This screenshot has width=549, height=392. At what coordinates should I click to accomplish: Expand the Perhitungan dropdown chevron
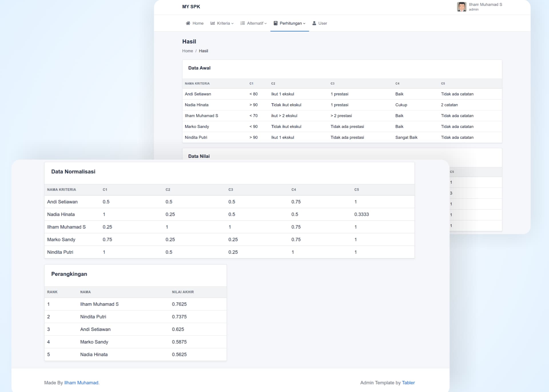304,23
